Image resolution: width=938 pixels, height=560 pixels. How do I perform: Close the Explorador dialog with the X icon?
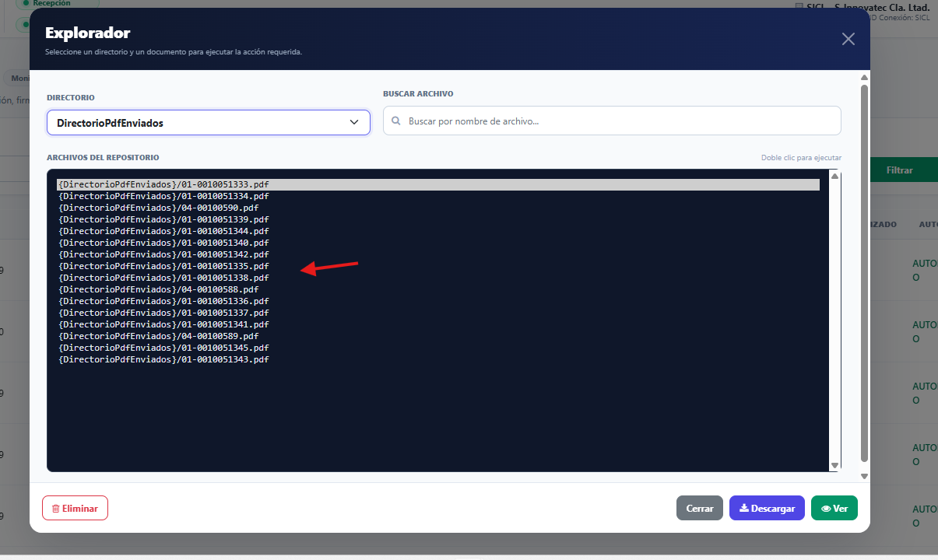click(x=848, y=39)
